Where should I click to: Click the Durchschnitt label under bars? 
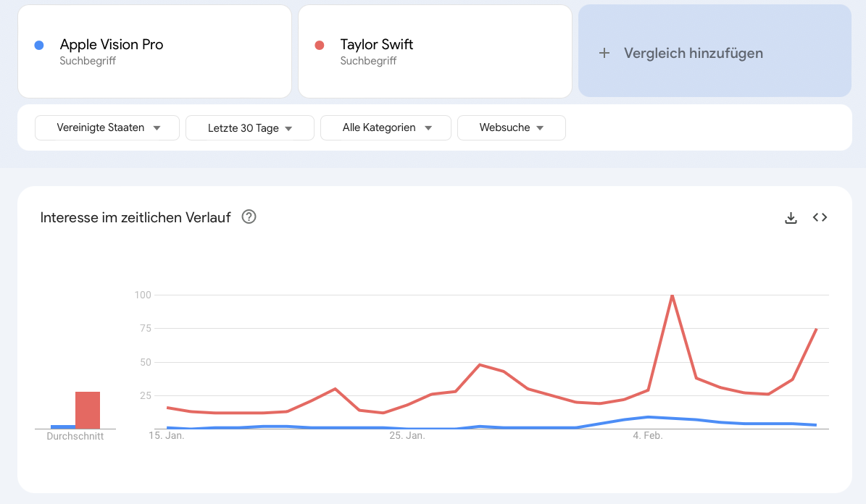click(75, 437)
